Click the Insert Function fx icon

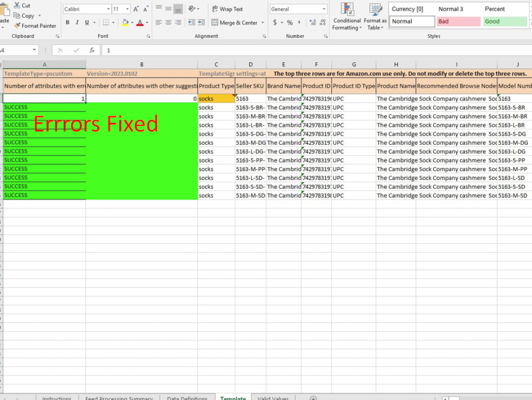pos(92,50)
